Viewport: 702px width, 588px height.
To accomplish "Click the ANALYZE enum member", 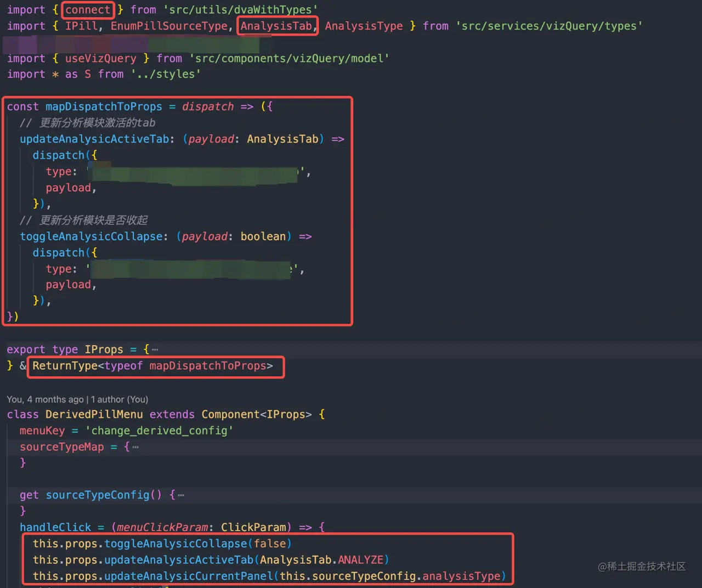I will [x=360, y=560].
